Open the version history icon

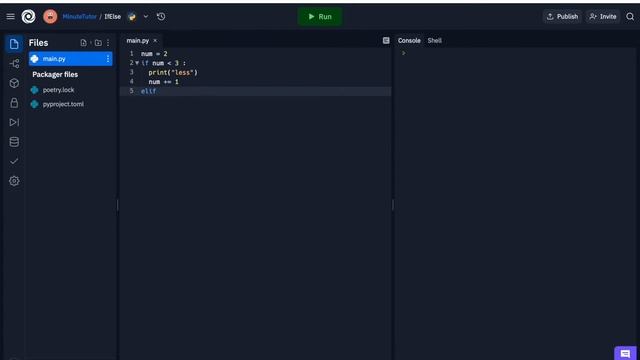161,17
